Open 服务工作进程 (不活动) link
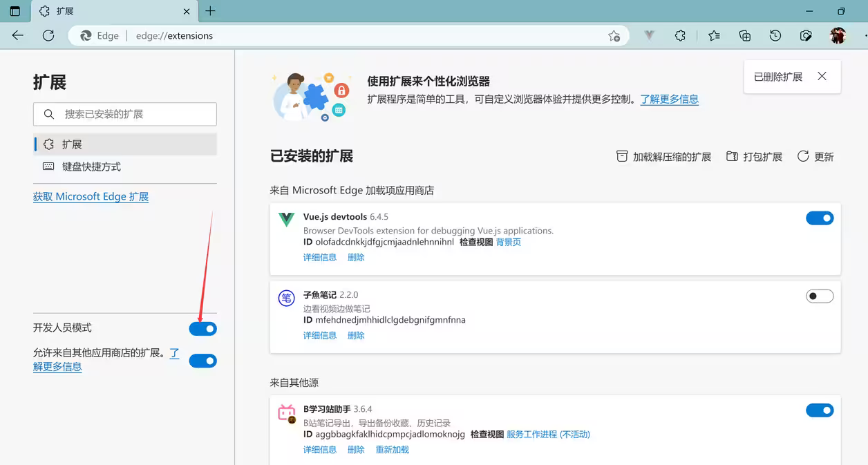The width and height of the screenshot is (868, 465). [548, 434]
